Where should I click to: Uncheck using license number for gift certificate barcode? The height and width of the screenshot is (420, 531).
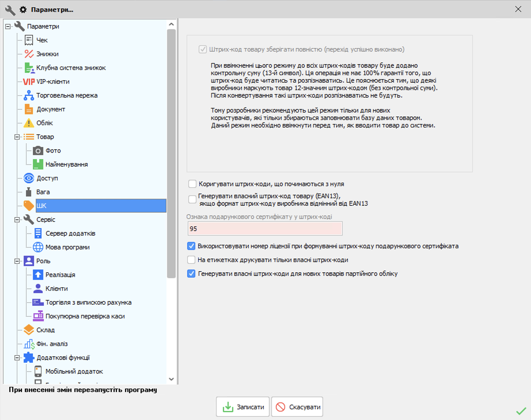[x=191, y=246]
